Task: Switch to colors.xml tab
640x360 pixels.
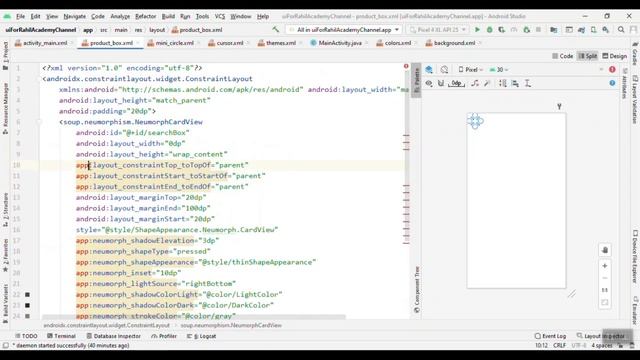Action: coord(397,43)
